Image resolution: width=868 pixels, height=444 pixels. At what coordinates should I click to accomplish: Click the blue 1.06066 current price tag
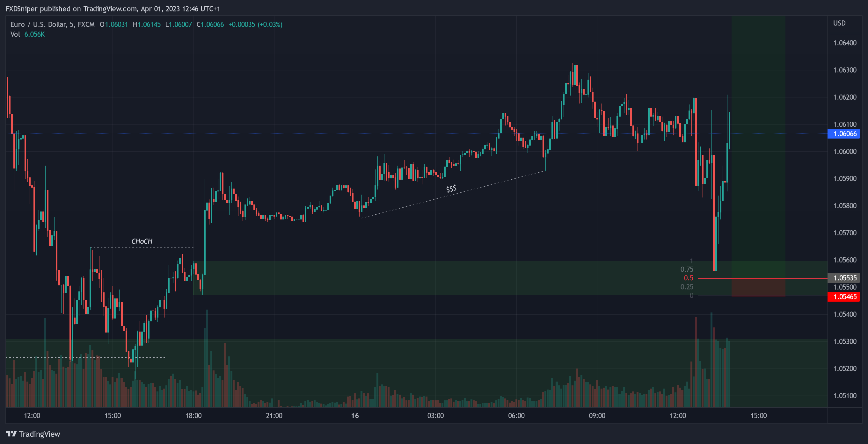click(x=844, y=134)
